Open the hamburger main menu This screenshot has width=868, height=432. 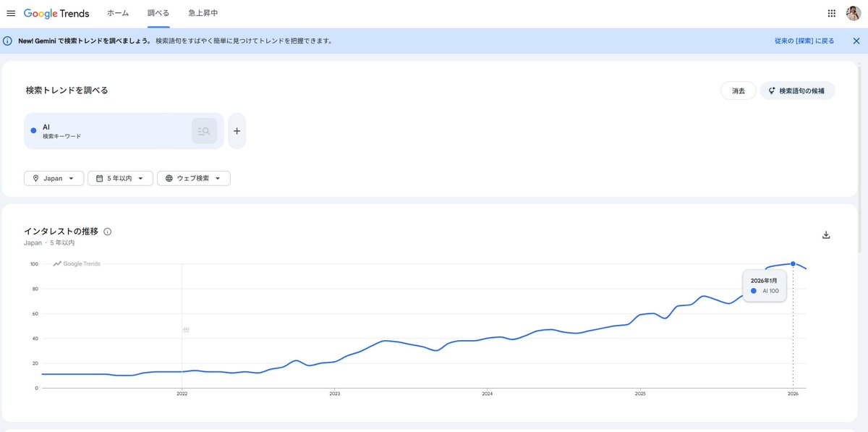[11, 14]
